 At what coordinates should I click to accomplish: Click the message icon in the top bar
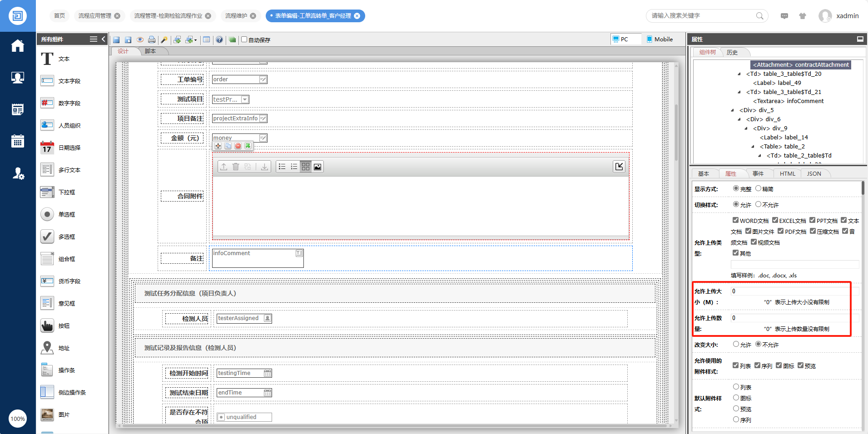point(784,16)
